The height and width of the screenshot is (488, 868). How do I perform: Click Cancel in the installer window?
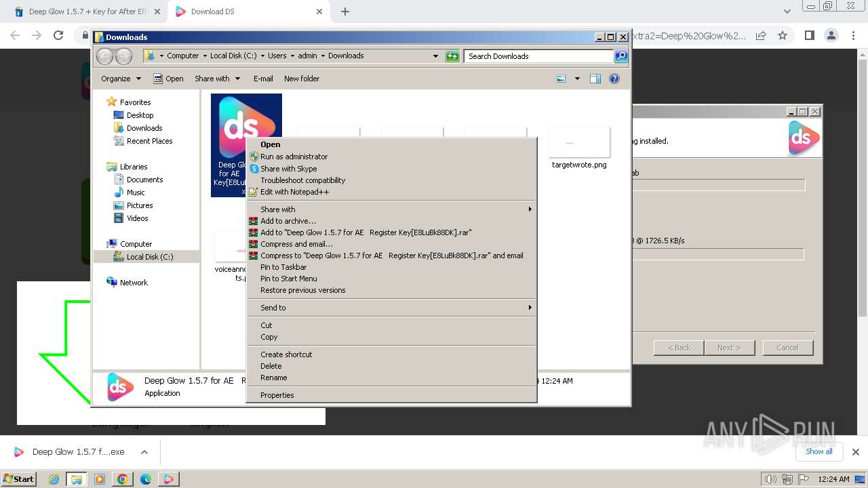click(787, 348)
